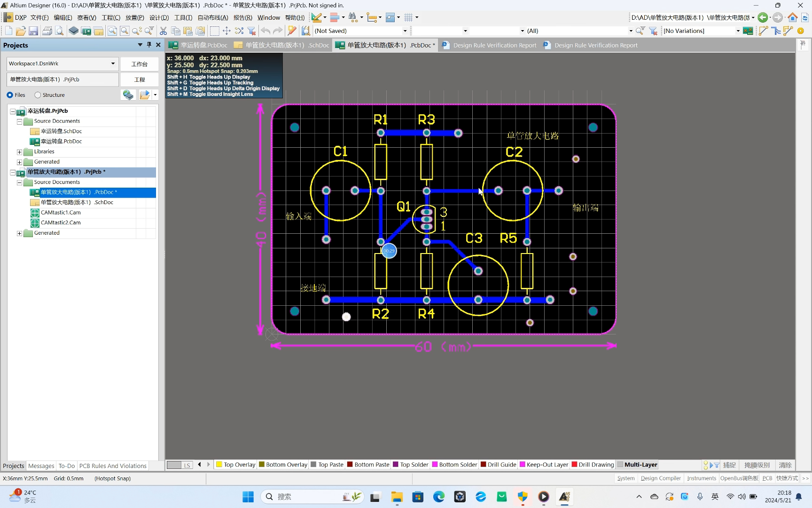Screen dimensions: 812x508
Task: Open the [No Variations] dropdown
Action: click(x=737, y=31)
